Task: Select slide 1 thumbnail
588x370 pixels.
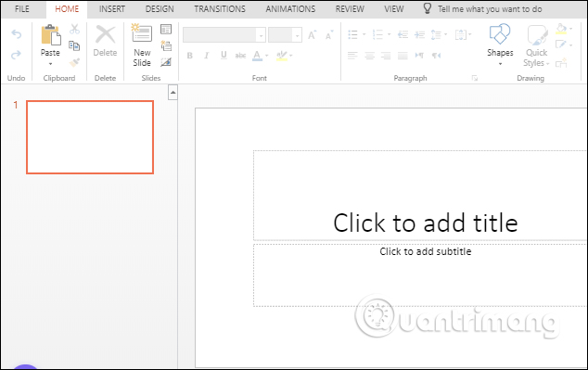Action: coord(90,137)
